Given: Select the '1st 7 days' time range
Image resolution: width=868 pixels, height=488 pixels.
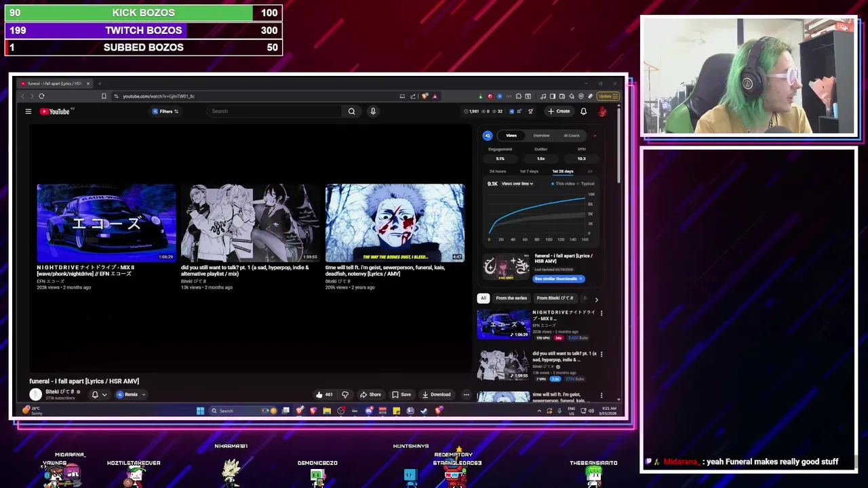Looking at the screenshot, I should [x=529, y=171].
